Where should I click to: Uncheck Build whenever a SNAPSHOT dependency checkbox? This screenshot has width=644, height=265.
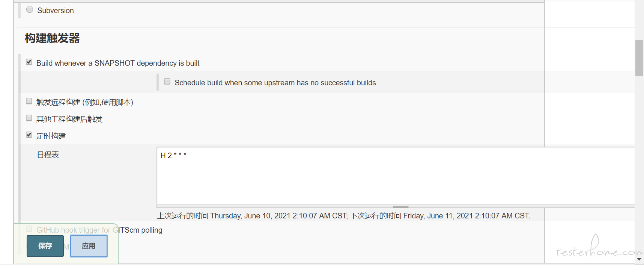click(29, 62)
